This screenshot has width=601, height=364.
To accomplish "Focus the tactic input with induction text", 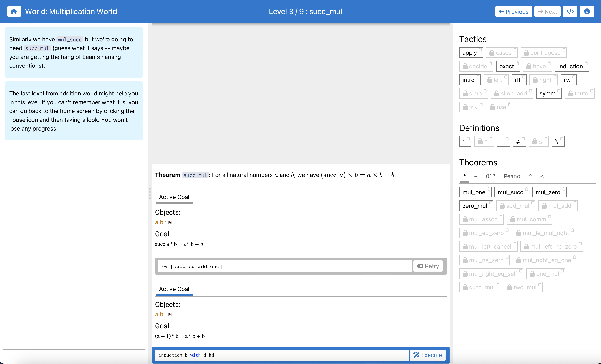I will (x=282, y=355).
